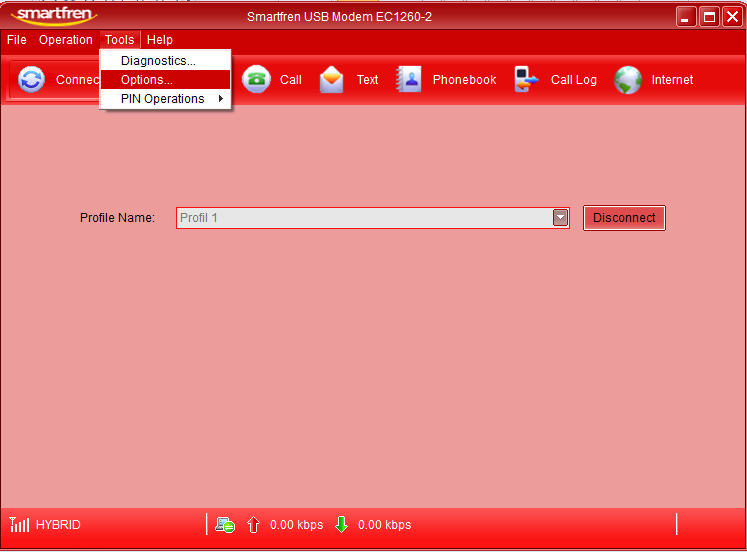Click the Text toolbar label
747x552 pixels.
click(x=367, y=80)
